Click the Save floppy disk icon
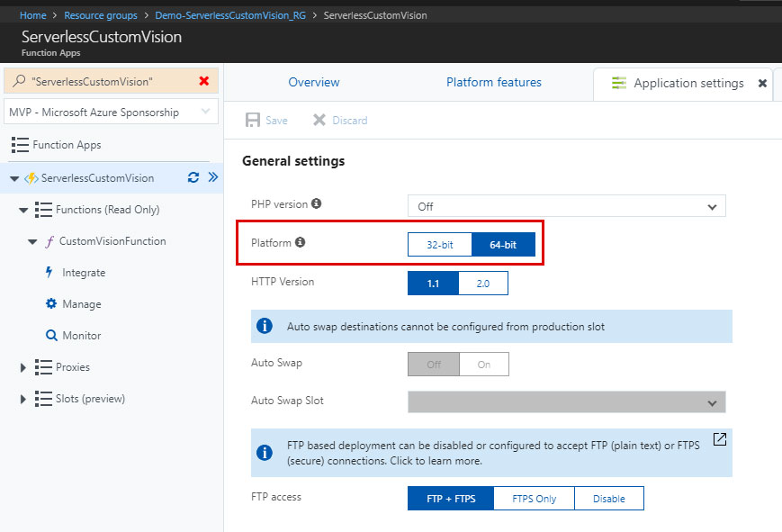The width and height of the screenshot is (782, 532). 253,121
